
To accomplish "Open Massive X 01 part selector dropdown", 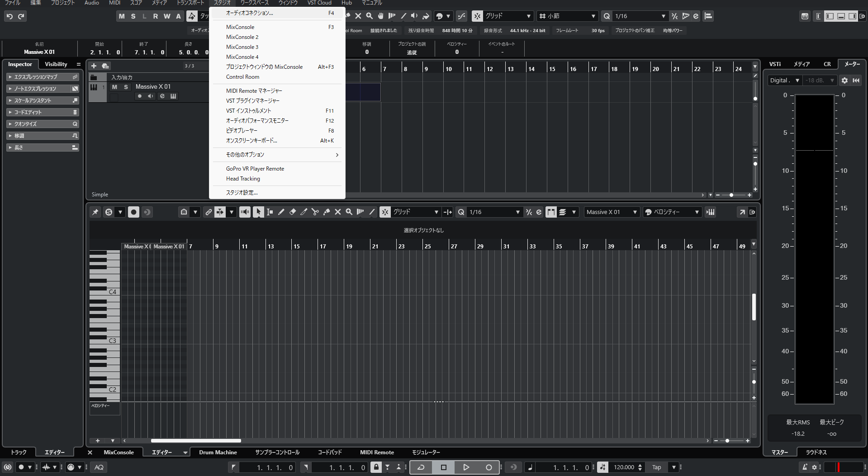I will tap(612, 212).
